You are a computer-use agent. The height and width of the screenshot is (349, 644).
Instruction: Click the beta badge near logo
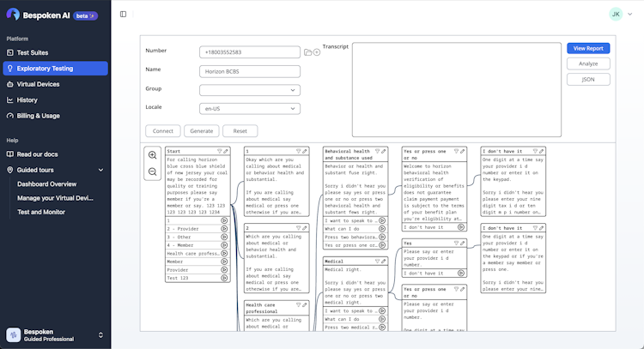tap(85, 15)
